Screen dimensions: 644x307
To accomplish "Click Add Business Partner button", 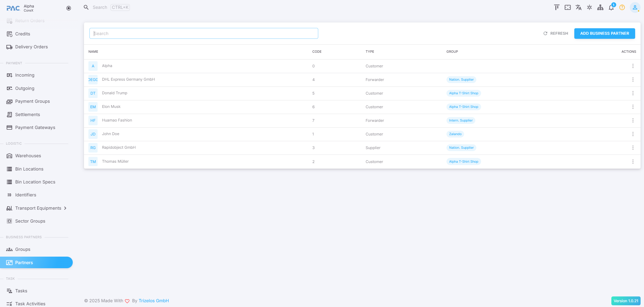I will point(604,33).
